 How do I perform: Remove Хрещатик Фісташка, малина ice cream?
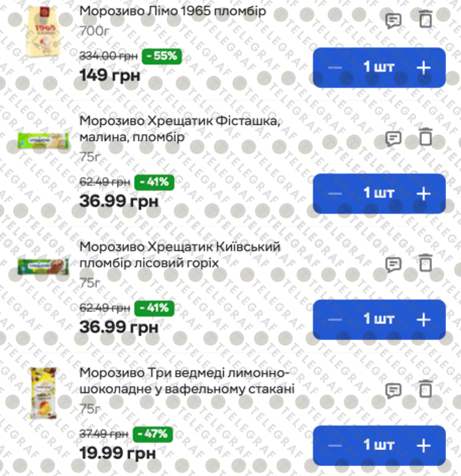click(426, 137)
